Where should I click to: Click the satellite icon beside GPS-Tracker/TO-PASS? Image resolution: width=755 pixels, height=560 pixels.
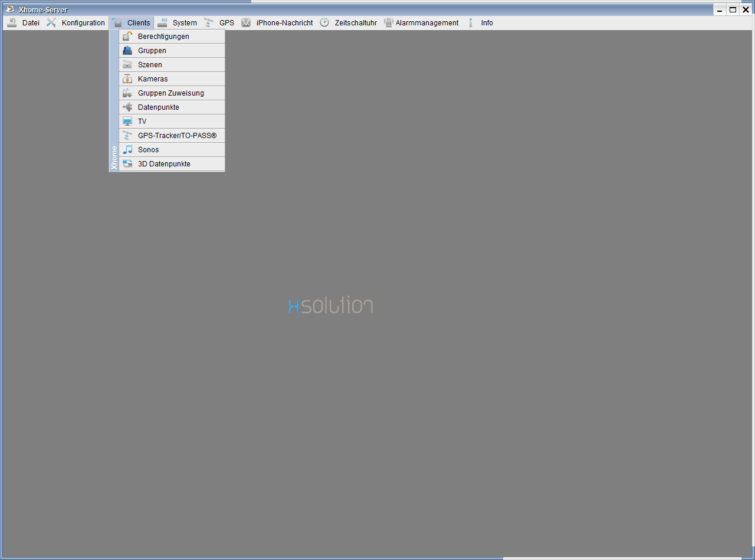tap(127, 136)
